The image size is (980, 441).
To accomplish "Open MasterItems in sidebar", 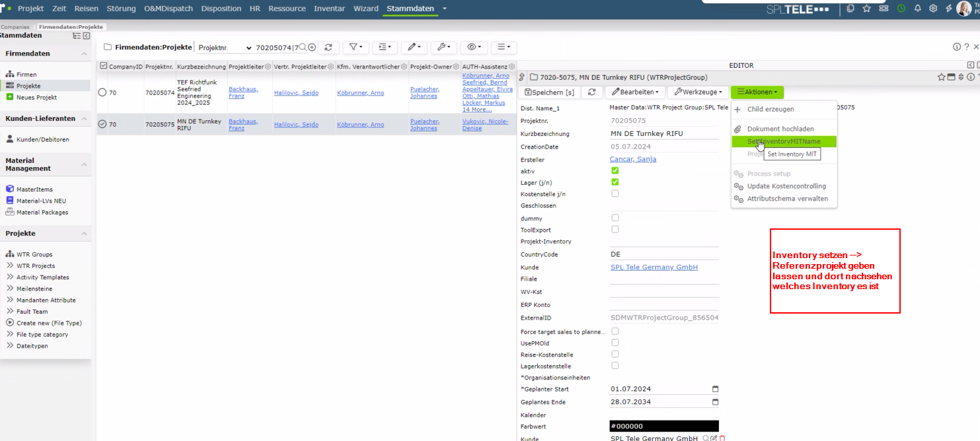I will coord(34,189).
